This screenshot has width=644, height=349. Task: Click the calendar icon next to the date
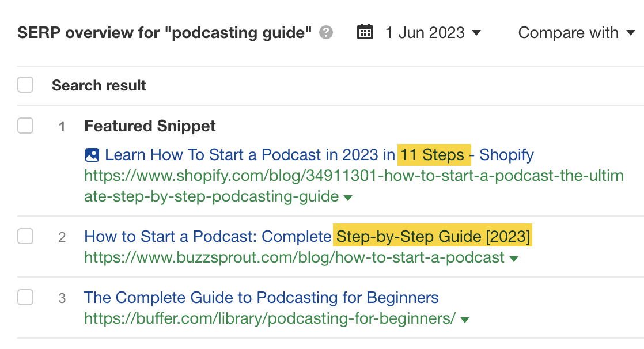tap(365, 33)
